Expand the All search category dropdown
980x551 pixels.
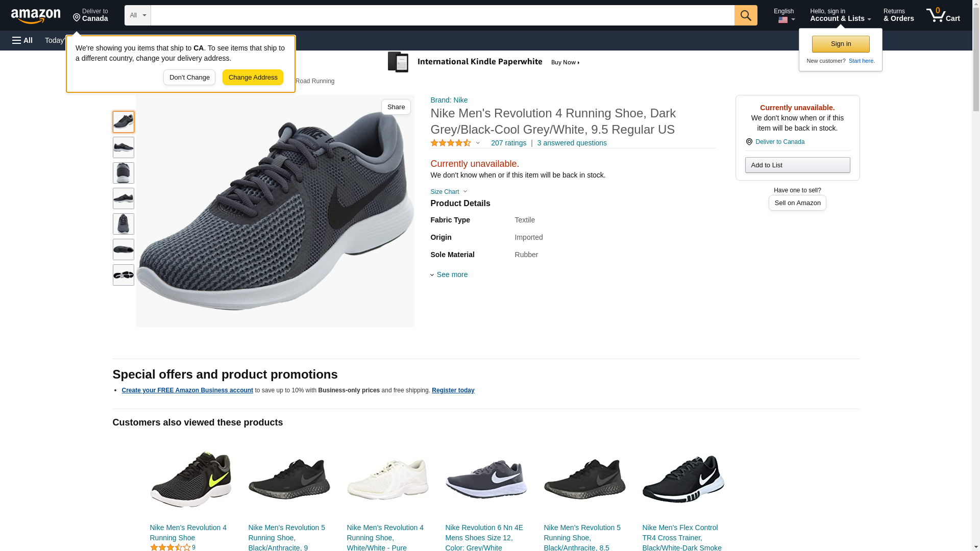click(137, 15)
